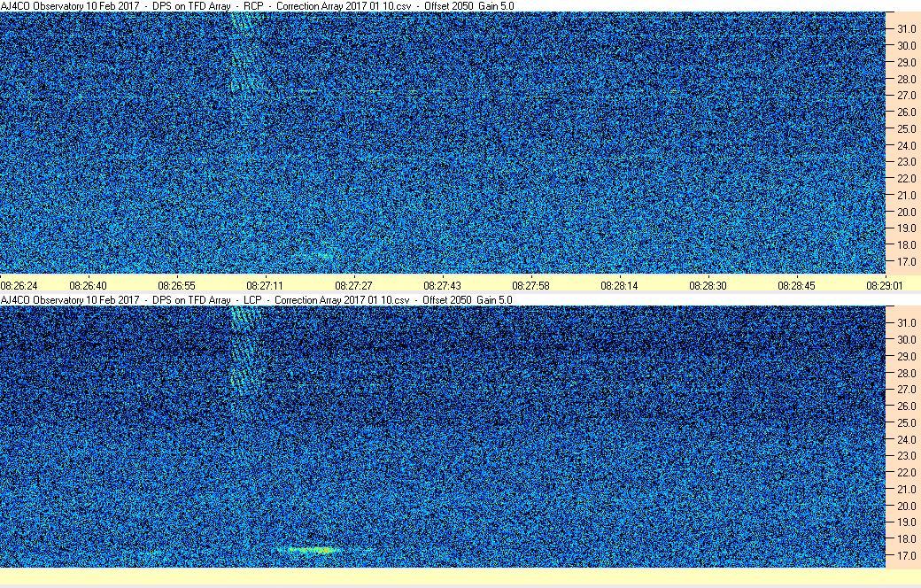Select the 29.0 frequency label in RCP panel
This screenshot has height=588, width=921.
pos(906,62)
